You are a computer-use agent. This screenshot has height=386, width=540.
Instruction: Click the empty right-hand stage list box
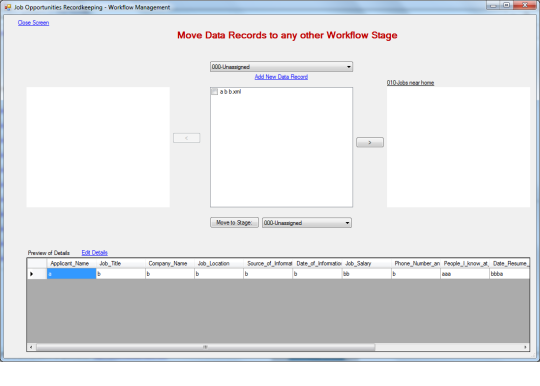(458, 147)
